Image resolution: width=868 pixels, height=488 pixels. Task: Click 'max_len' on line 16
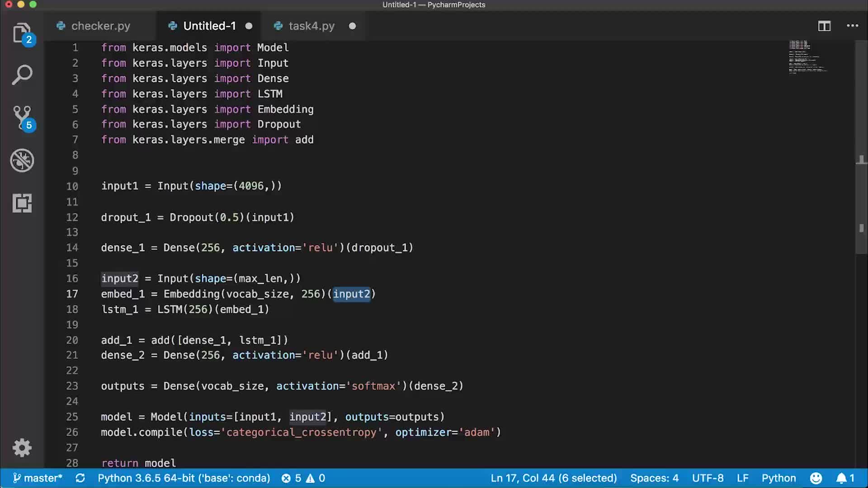(x=261, y=279)
